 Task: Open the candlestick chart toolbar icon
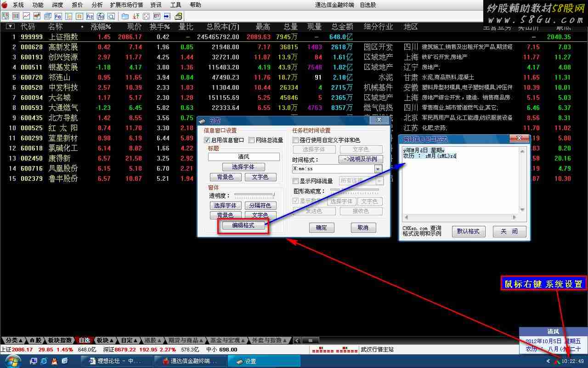37,16
